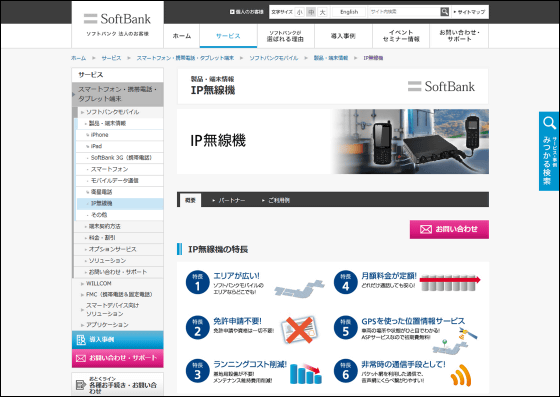The image size is (560, 397).
Task: Click ホーム in the breadcrumb
Action: pyautogui.click(x=78, y=58)
